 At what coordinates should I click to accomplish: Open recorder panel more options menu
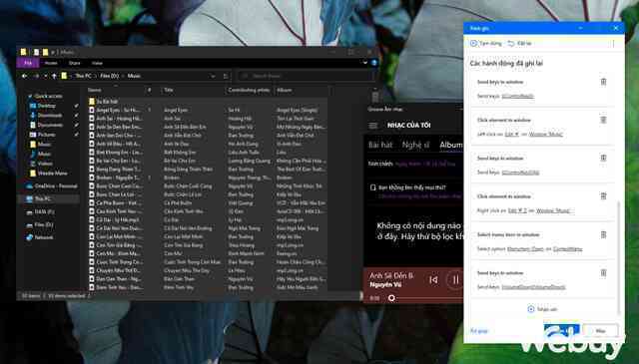click(x=613, y=43)
